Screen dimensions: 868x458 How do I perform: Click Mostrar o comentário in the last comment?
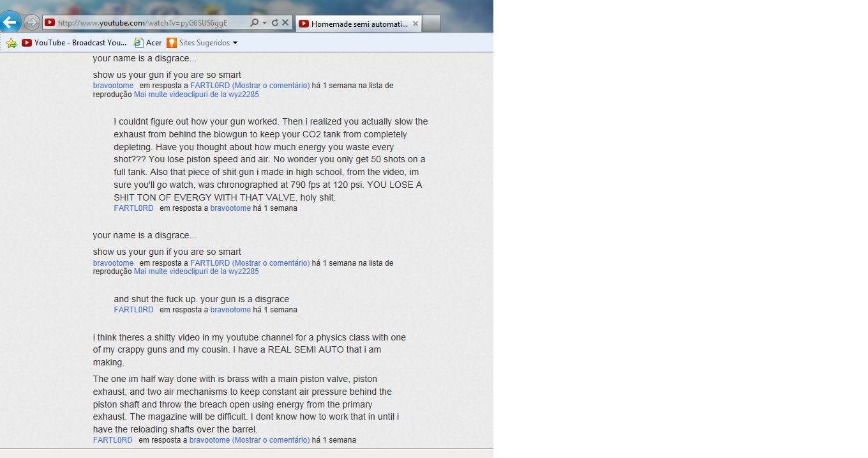click(x=271, y=440)
